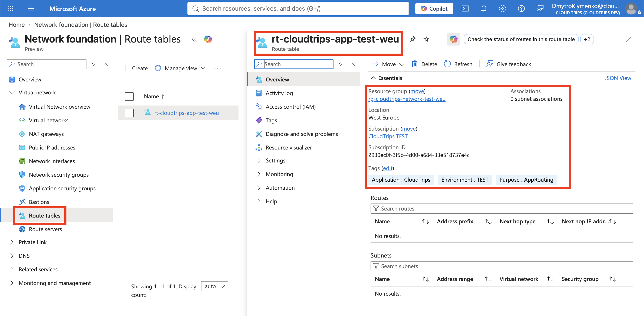Screen dimensions: 644x316
Task: Open the Copilot icon beside the Network foundation title
Action: click(208, 39)
